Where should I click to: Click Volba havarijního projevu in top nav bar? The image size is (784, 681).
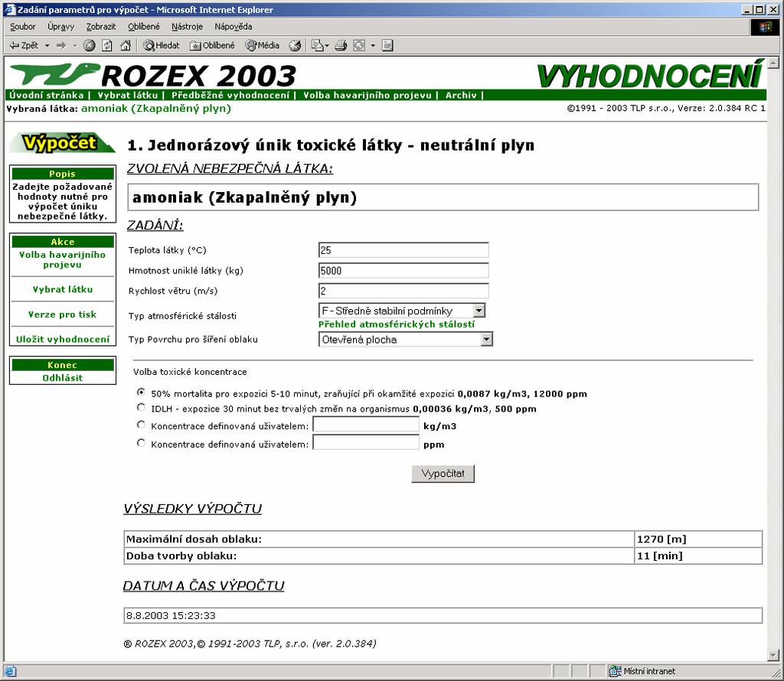(367, 95)
